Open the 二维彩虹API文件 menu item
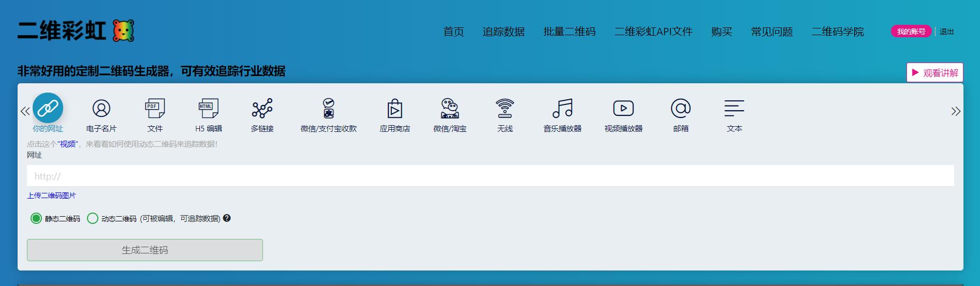The height and width of the screenshot is (286, 980). click(653, 32)
